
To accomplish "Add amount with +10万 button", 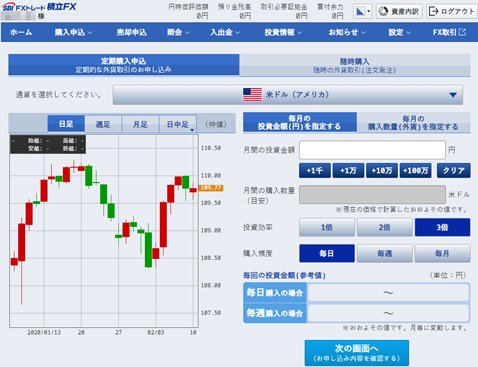I will point(382,170).
